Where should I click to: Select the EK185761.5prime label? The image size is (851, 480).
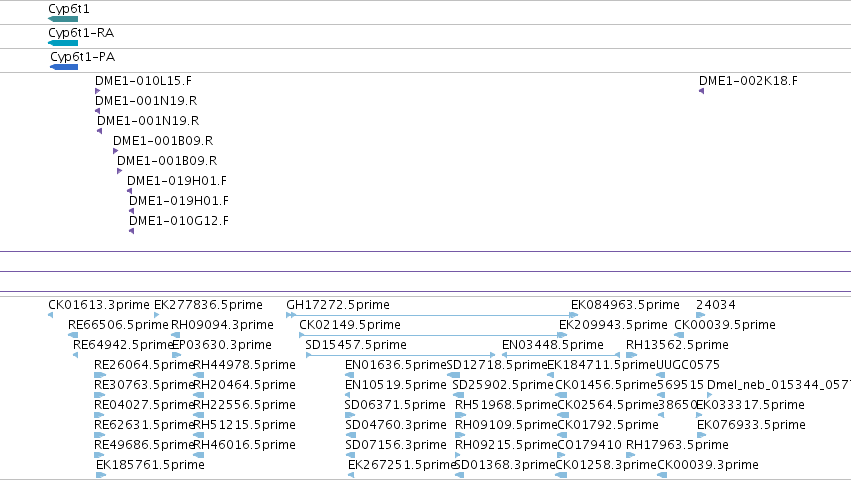pos(150,466)
